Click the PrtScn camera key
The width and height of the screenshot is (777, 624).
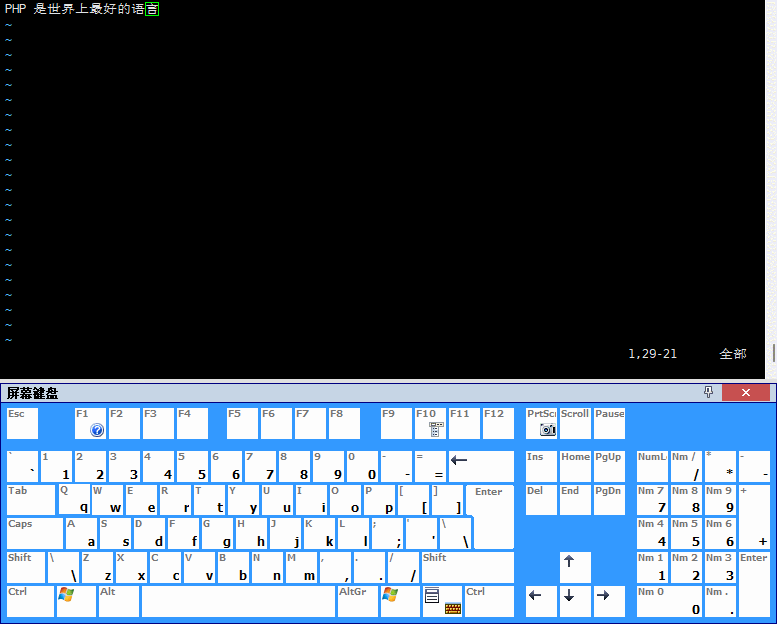coord(541,423)
